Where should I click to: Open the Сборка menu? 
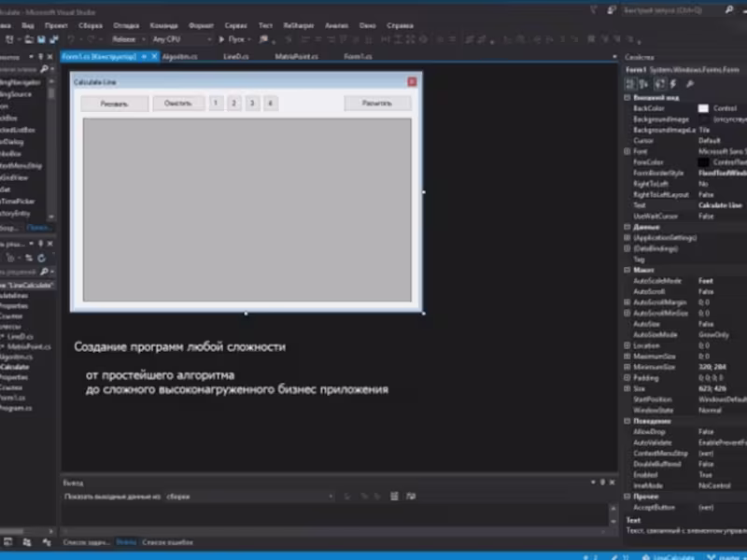pos(91,26)
